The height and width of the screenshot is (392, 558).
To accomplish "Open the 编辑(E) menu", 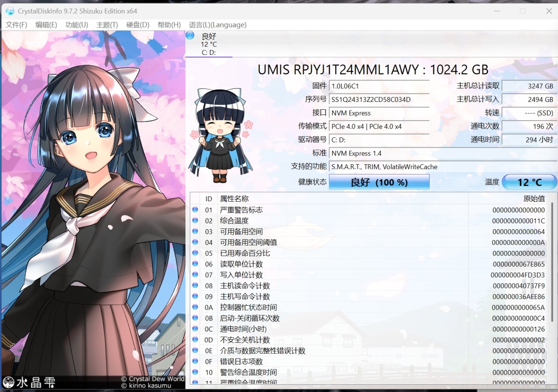I will click(46, 25).
